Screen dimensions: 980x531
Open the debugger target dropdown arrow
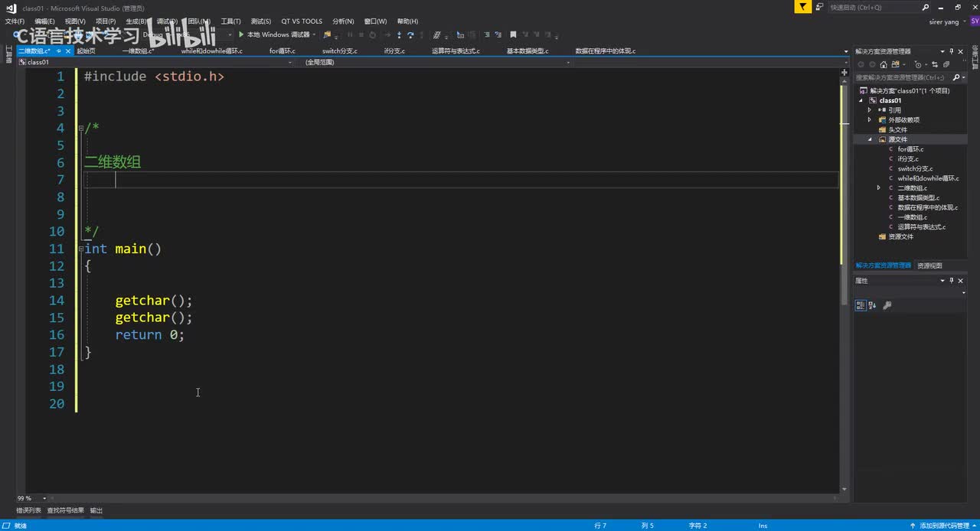314,34
